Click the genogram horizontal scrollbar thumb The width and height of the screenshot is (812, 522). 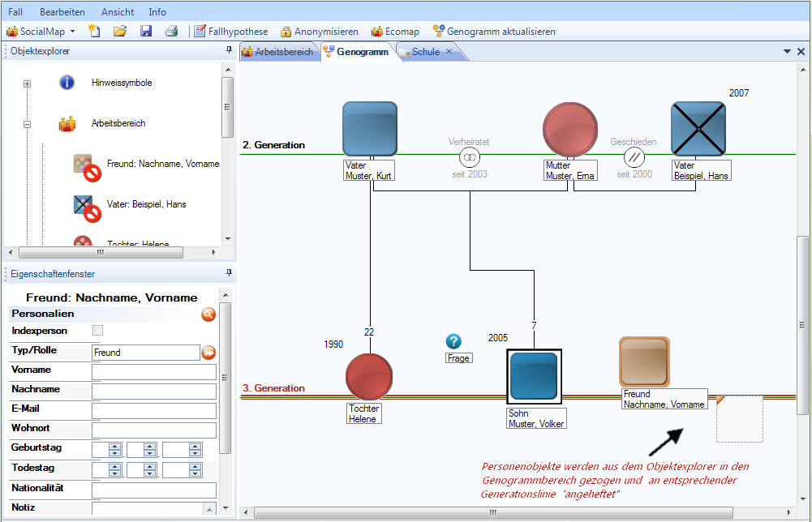click(493, 512)
